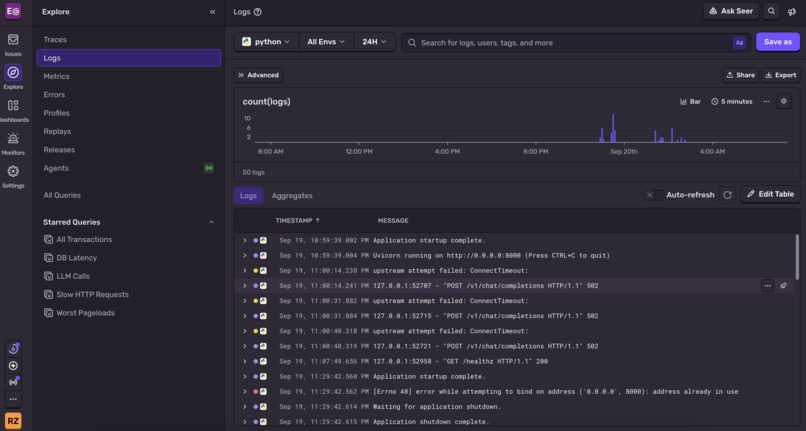
Task: Open All Queries link
Action: pyautogui.click(x=129, y=195)
